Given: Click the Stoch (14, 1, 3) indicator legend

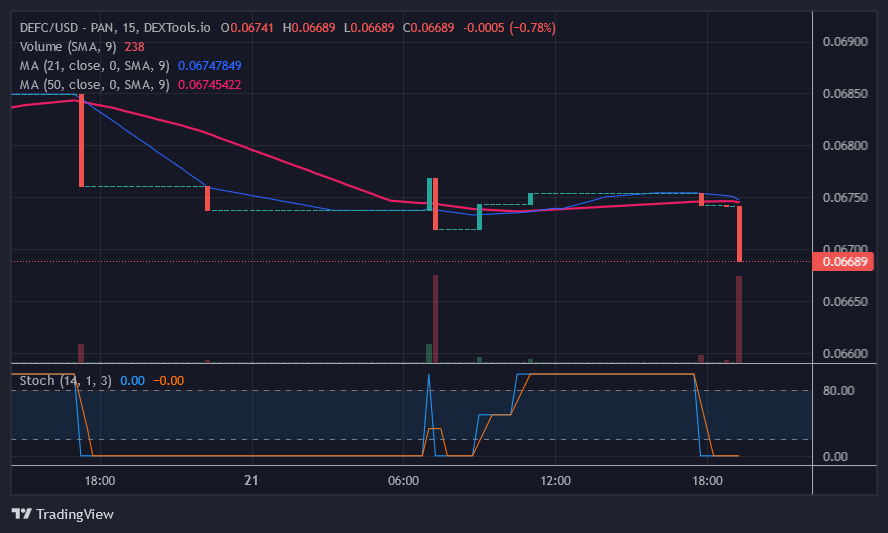Looking at the screenshot, I should click(66, 381).
